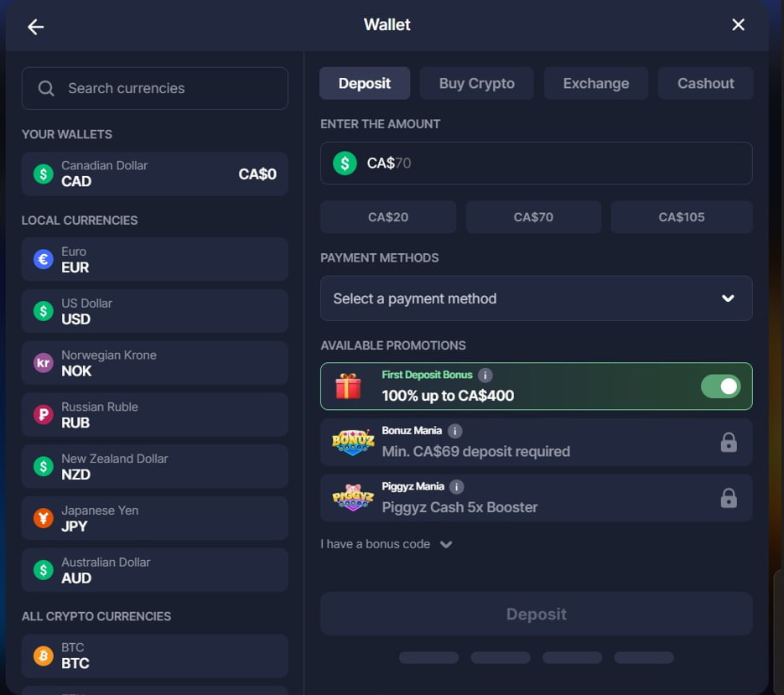This screenshot has height=695, width=784.
Task: Open the Cashout tab
Action: [705, 83]
